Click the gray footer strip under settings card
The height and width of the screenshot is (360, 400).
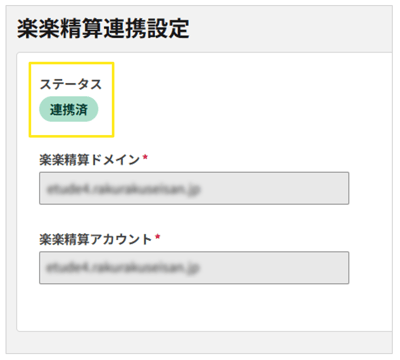pyautogui.click(x=200, y=342)
